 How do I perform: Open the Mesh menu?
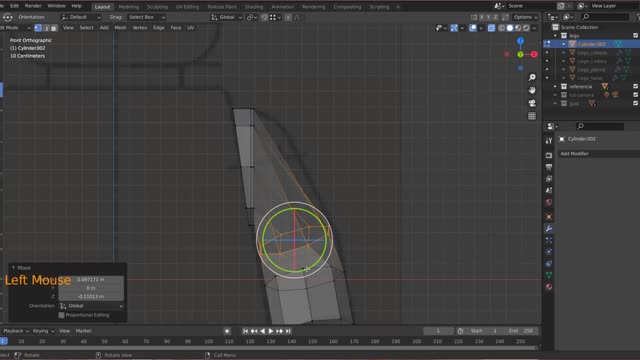120,28
